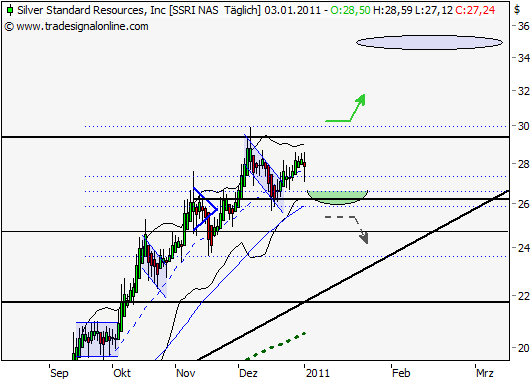Click the 36 price axis label
This screenshot has height=380, width=531.
coord(524,26)
